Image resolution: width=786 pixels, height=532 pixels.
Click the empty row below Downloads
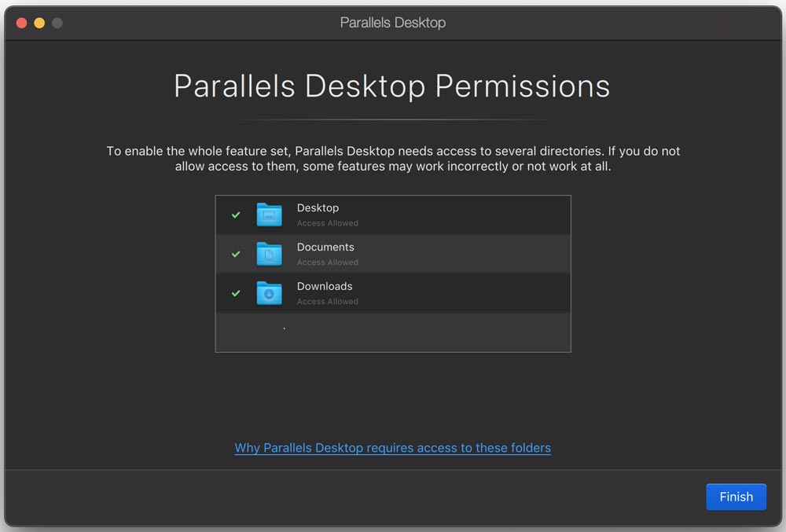tap(393, 332)
